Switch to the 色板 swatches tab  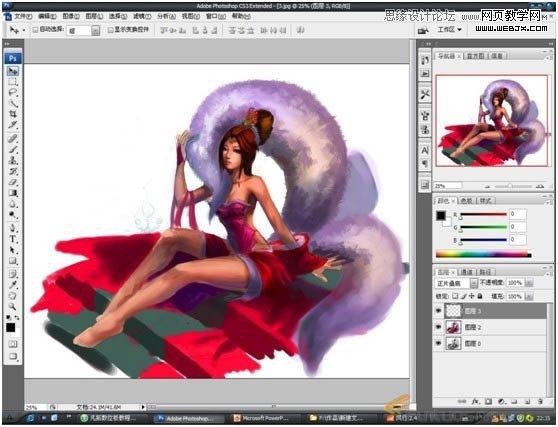point(466,201)
